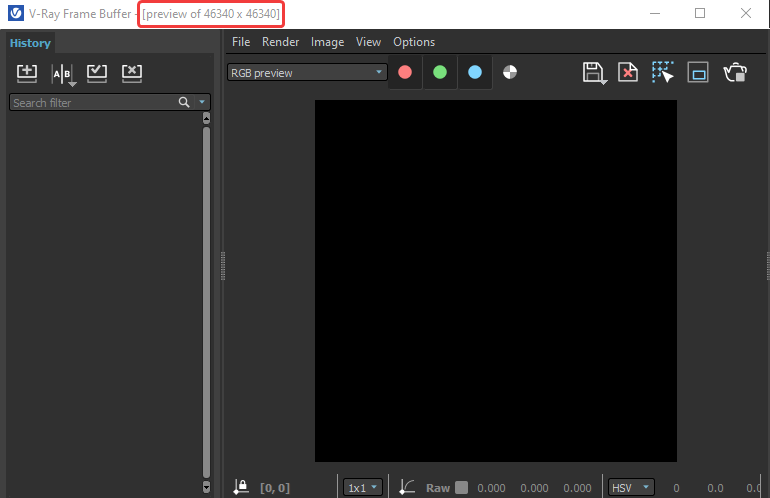Image resolution: width=770 pixels, height=498 pixels.
Task: Open the Options menu
Action: [414, 42]
